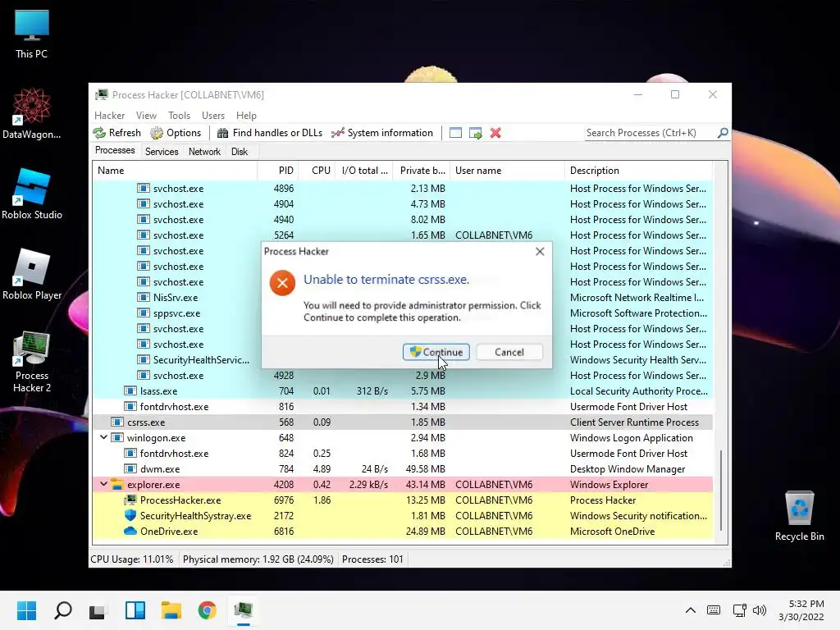Sort by I/O total column header
Screen dimensions: 840x630
point(364,171)
